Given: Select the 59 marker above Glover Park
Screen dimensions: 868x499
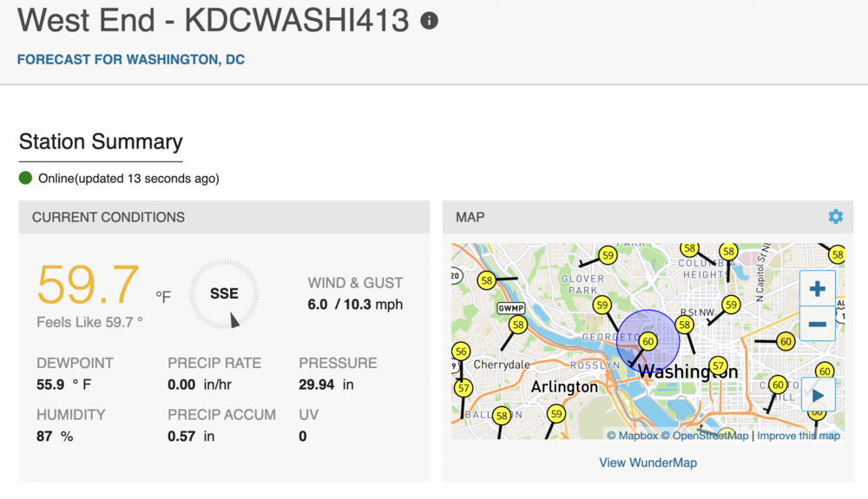Looking at the screenshot, I should 608,255.
